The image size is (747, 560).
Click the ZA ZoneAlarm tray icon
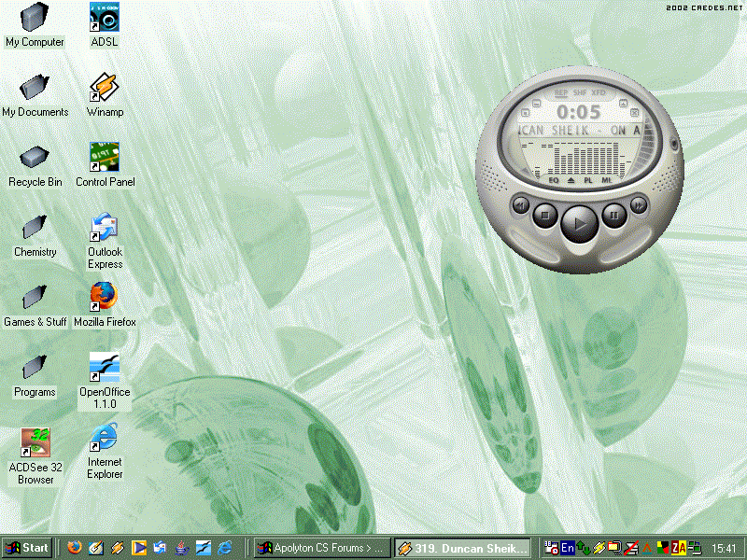coord(679,548)
